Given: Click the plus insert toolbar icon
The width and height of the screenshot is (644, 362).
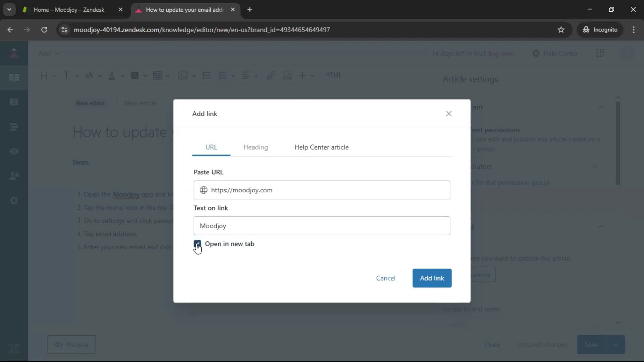Looking at the screenshot, I should pyautogui.click(x=303, y=76).
